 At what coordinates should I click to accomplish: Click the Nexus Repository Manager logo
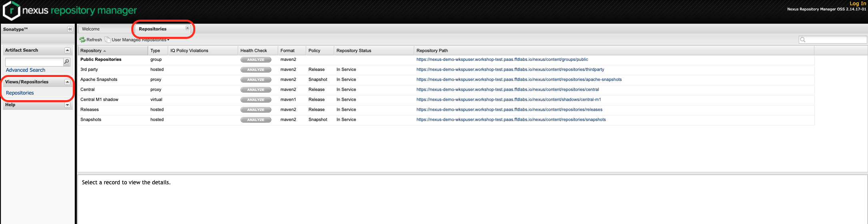(x=70, y=10)
